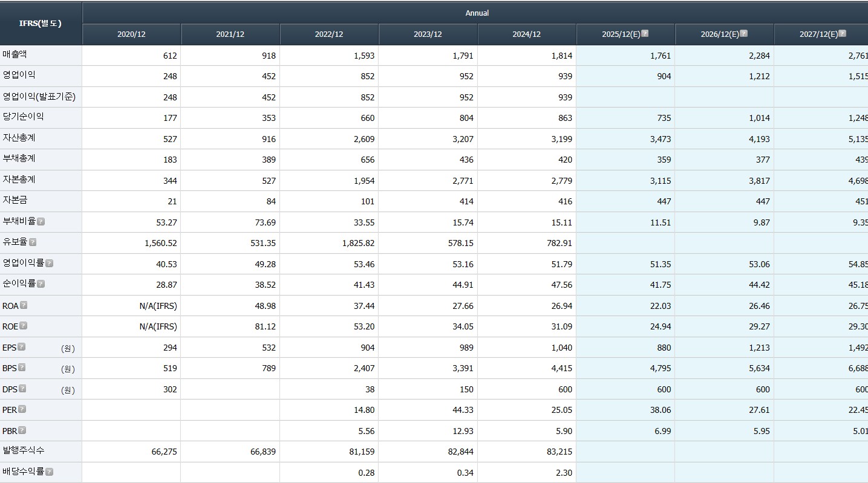The image size is (868, 483).
Task: Click the 2026/12(E) 영업이익 value 1,212
Action: 759,76
